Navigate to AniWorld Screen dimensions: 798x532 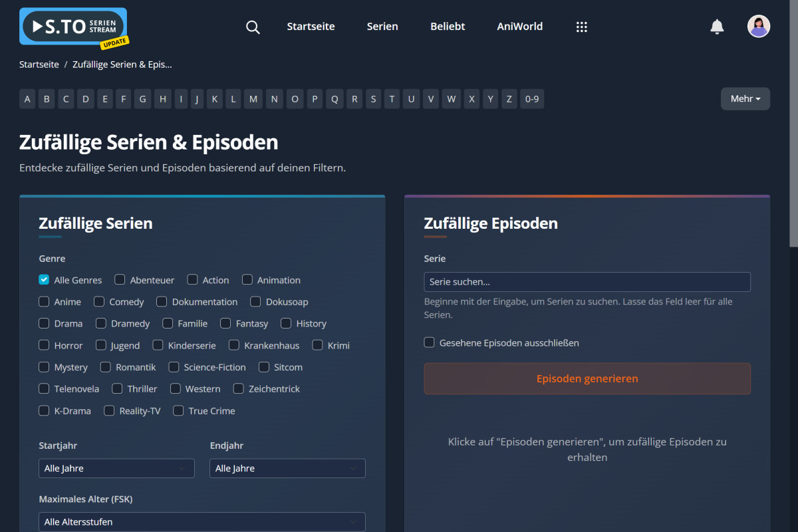click(519, 27)
